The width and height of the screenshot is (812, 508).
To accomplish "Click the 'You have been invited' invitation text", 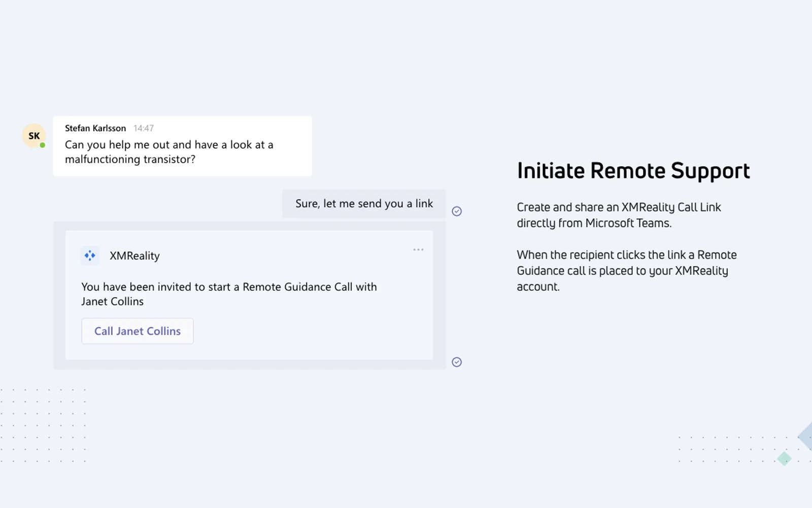I will tap(229, 294).
